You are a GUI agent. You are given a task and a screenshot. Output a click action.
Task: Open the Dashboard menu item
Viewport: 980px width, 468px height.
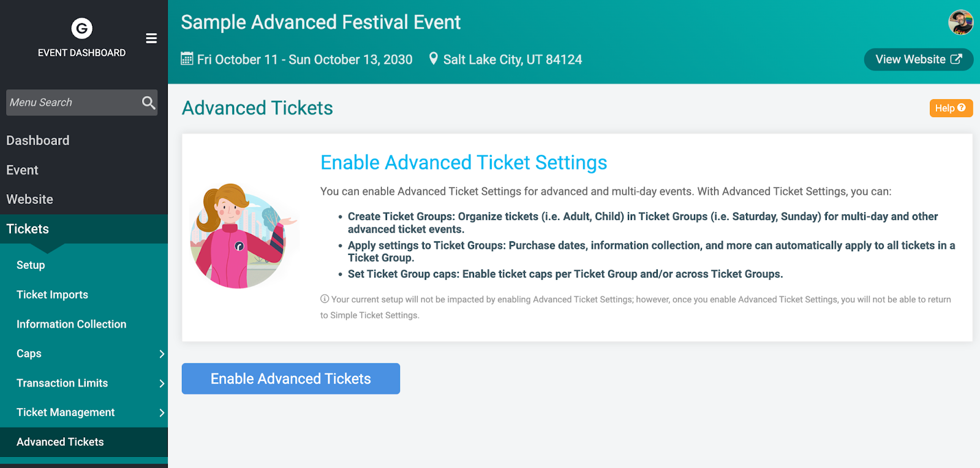tap(38, 140)
